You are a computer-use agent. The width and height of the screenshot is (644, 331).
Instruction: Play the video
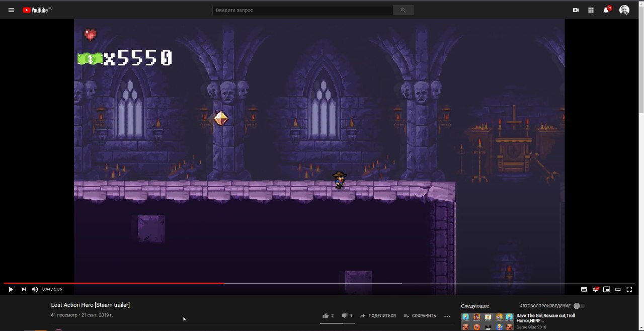tap(11, 289)
